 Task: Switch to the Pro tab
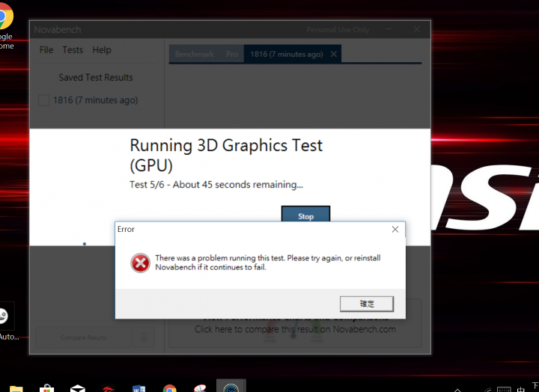pyautogui.click(x=232, y=55)
